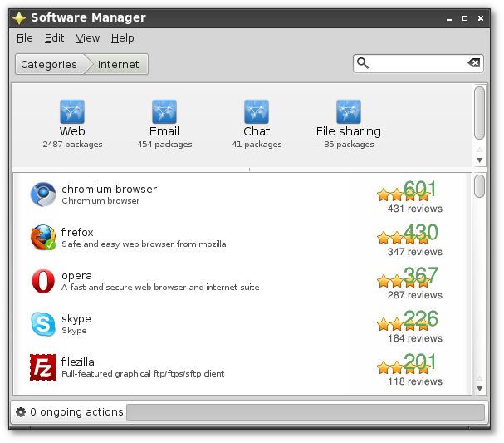Click the skype app icon
This screenshot has height=443, width=504.
(43, 324)
